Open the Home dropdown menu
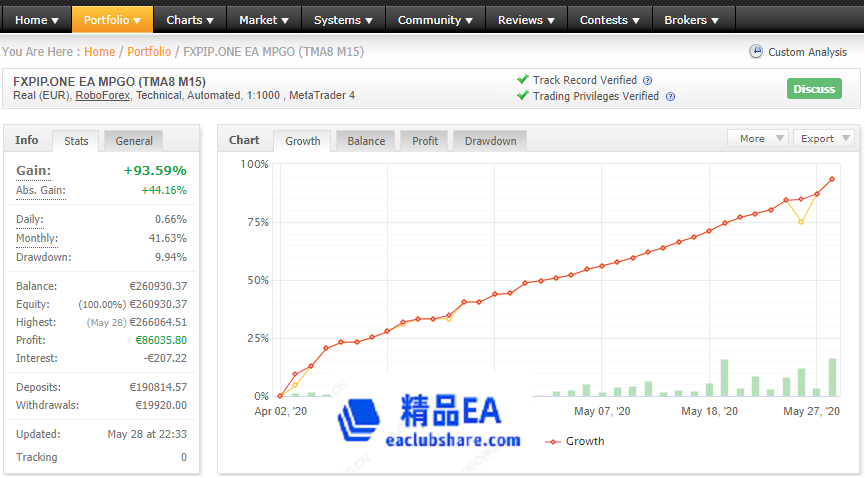Viewport: 865px width, 478px height. [x=36, y=20]
